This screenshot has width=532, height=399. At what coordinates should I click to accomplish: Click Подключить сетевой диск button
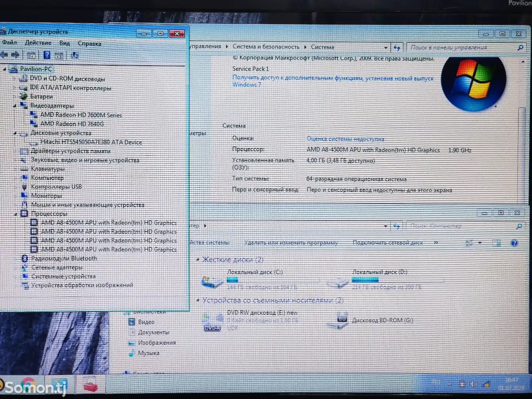point(388,243)
